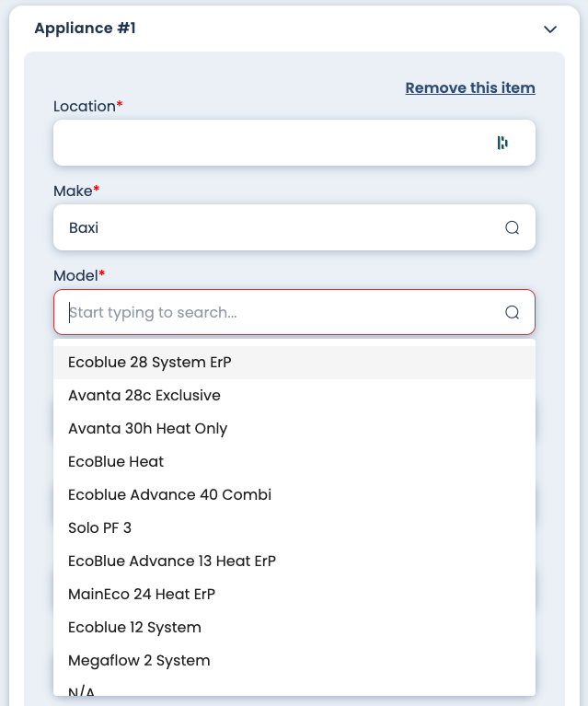Pick Avanta 30h Heat Only model
The width and height of the screenshot is (588, 706).
147,429
